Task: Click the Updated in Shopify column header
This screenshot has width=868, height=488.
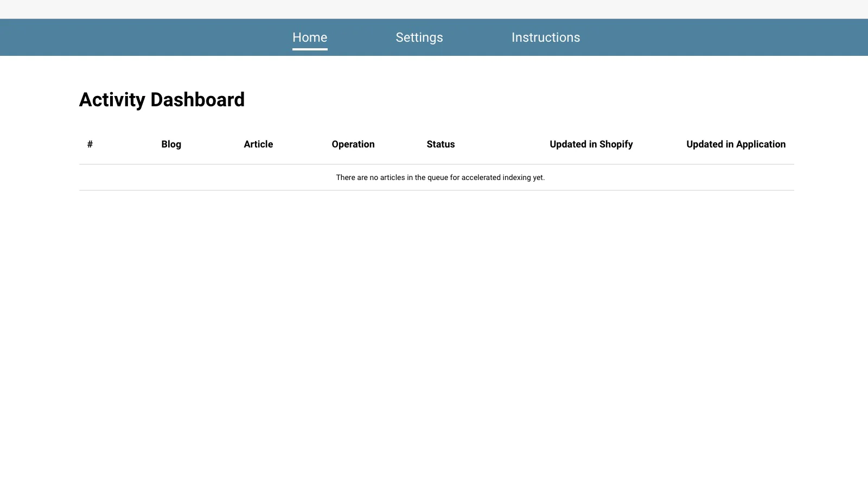Action: click(x=591, y=144)
